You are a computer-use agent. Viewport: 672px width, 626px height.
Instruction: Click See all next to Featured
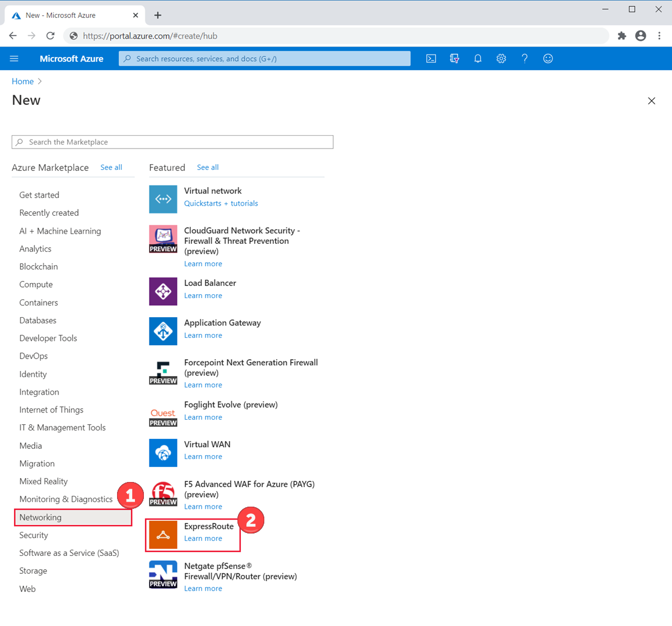[x=207, y=167]
